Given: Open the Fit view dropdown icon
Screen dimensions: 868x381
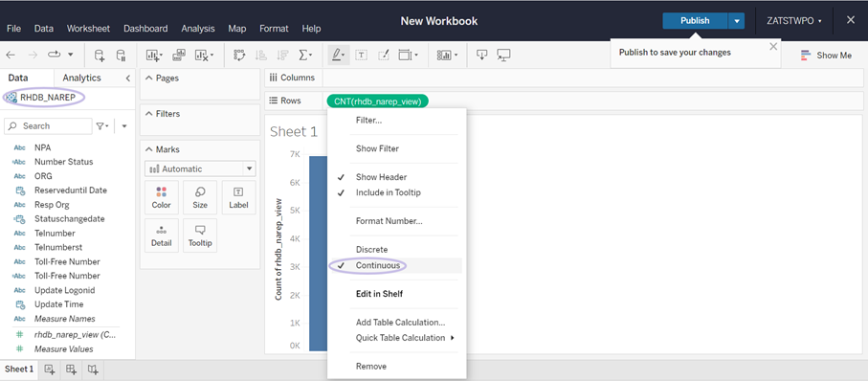Looking at the screenshot, I should pyautogui.click(x=409, y=55).
